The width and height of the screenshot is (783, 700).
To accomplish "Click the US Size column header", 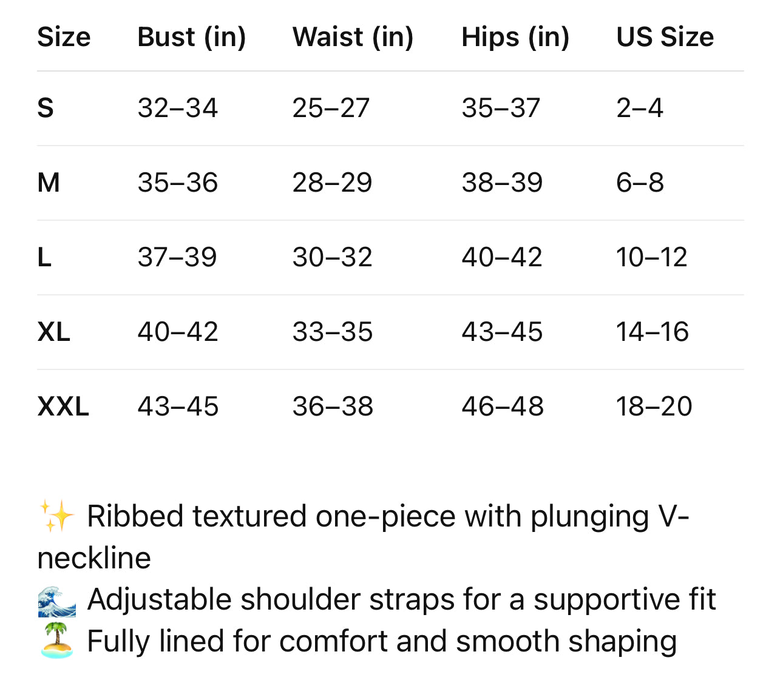I will (x=665, y=37).
